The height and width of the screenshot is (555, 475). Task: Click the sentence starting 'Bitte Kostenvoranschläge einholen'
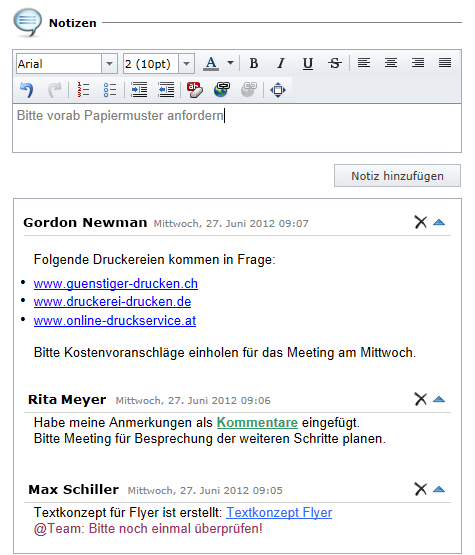coord(225,353)
